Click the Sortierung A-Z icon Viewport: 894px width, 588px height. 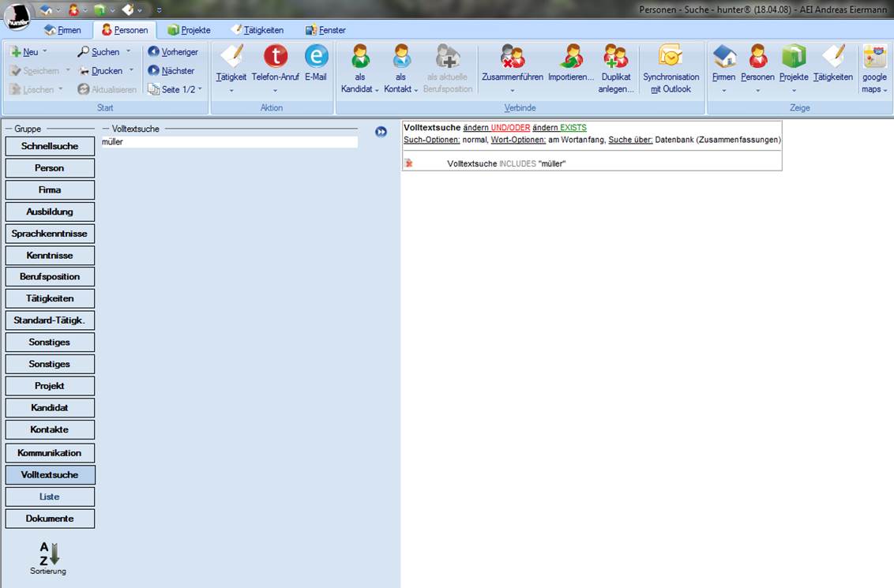point(49,554)
